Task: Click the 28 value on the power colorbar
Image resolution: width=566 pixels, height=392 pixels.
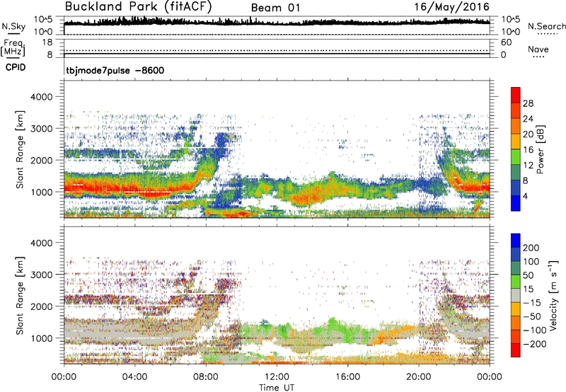Action: coord(528,103)
